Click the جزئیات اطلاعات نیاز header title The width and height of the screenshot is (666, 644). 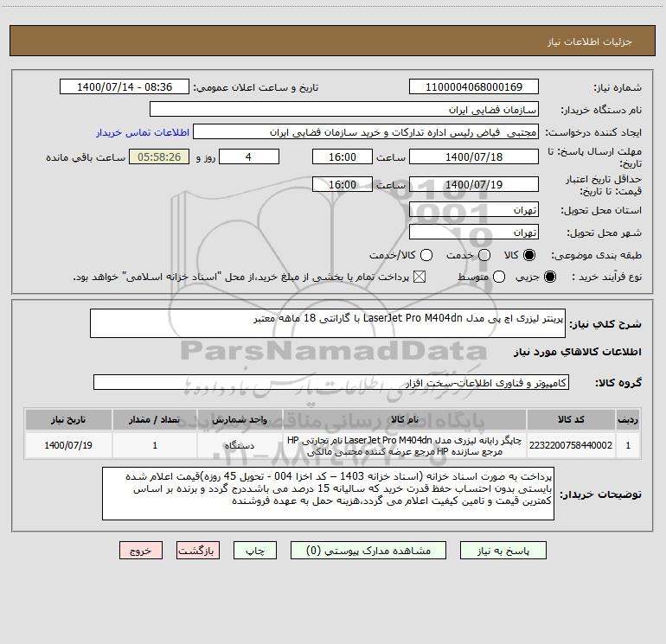click(590, 41)
